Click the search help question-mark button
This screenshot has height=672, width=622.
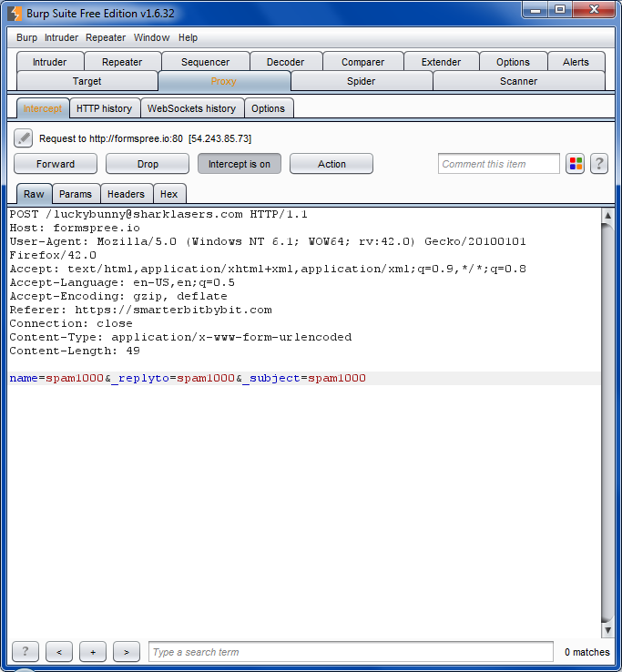[x=25, y=651]
